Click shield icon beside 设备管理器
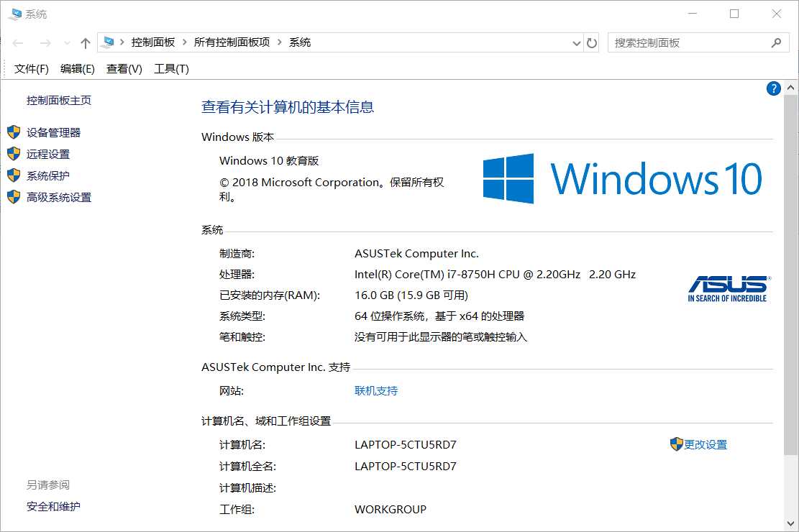Screen dimensions: 799x532 14,132
